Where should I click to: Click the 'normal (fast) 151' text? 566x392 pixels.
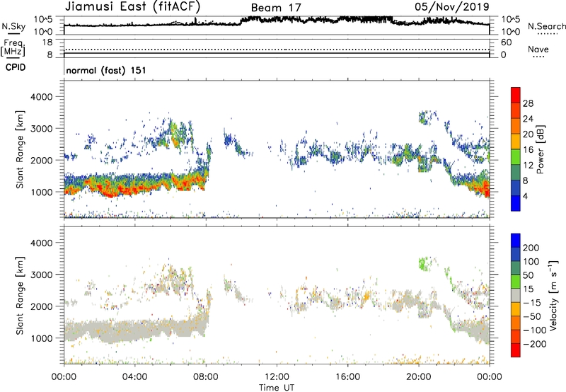point(106,70)
